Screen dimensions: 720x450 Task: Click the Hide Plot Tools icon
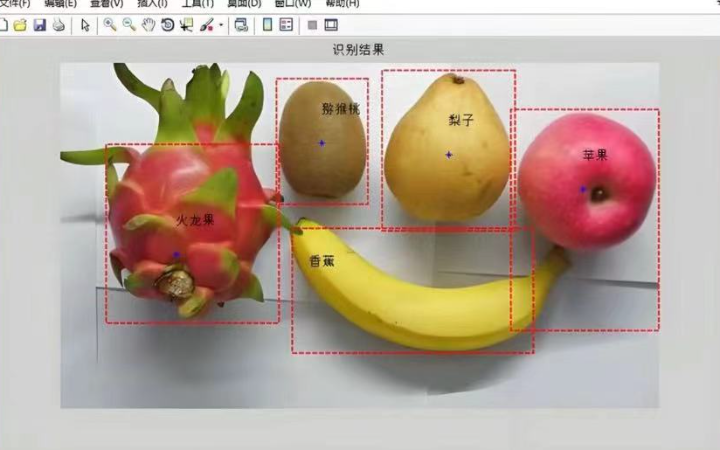point(312,25)
